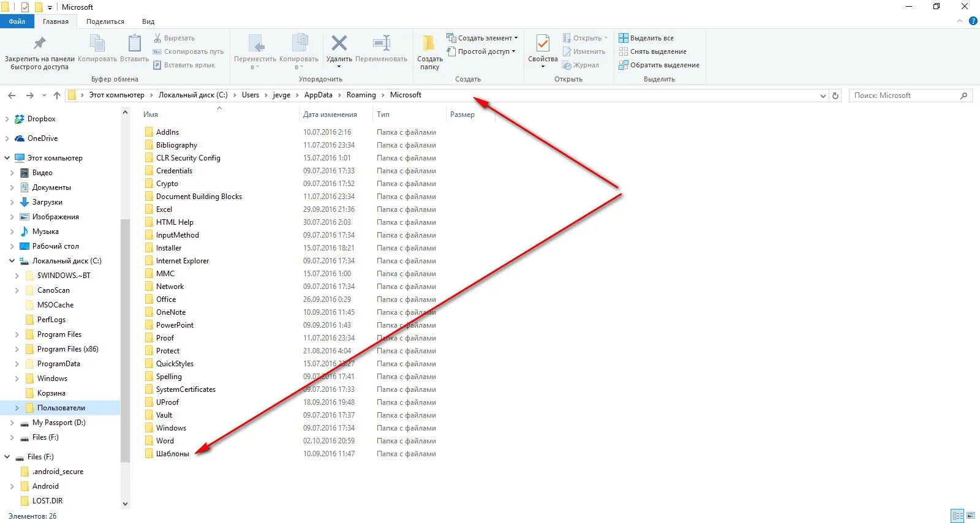Sort by Дата изменения column
The width and height of the screenshot is (980, 523).
[330, 115]
